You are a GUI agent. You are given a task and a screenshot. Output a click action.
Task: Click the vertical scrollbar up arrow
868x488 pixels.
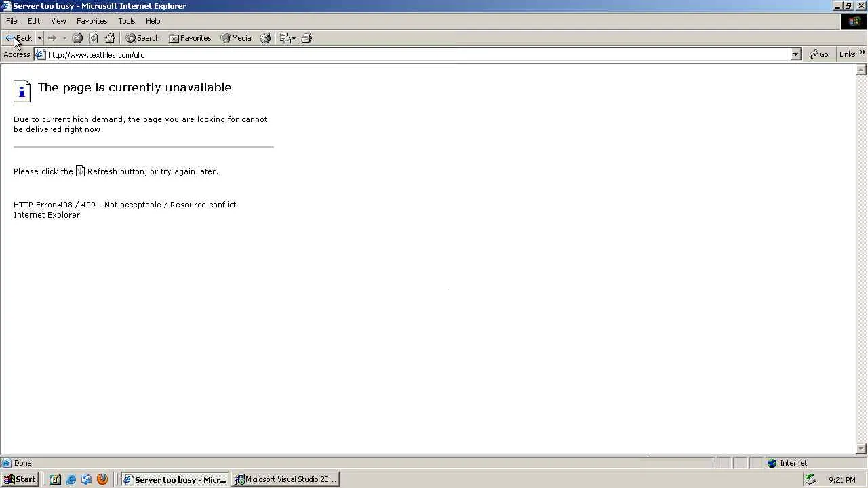[861, 70]
